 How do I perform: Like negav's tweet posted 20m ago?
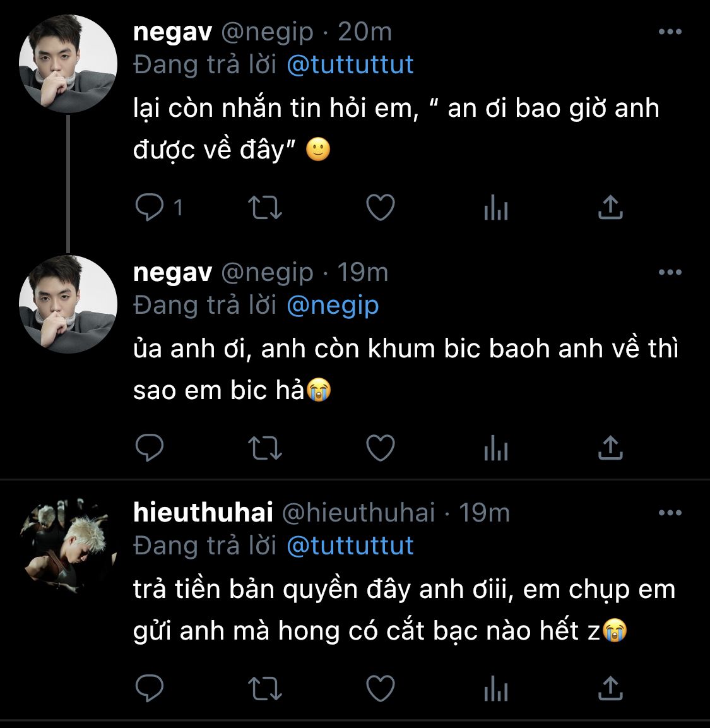coord(381,208)
